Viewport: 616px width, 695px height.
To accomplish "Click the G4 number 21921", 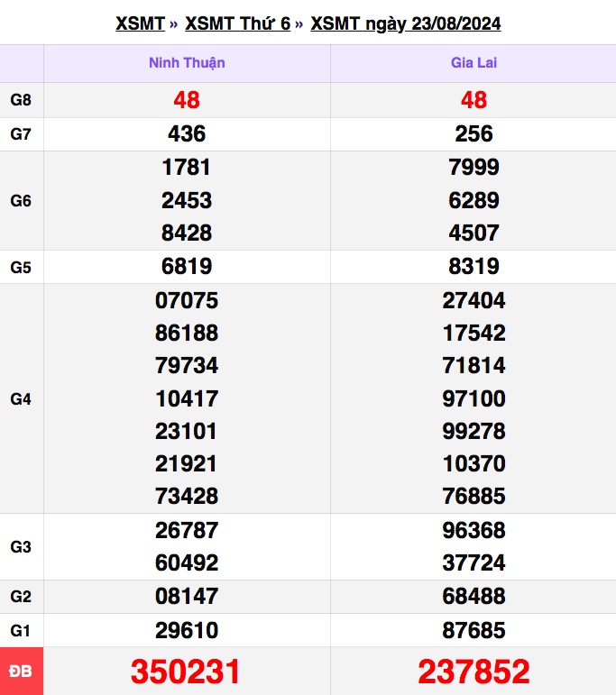I will (x=187, y=464).
